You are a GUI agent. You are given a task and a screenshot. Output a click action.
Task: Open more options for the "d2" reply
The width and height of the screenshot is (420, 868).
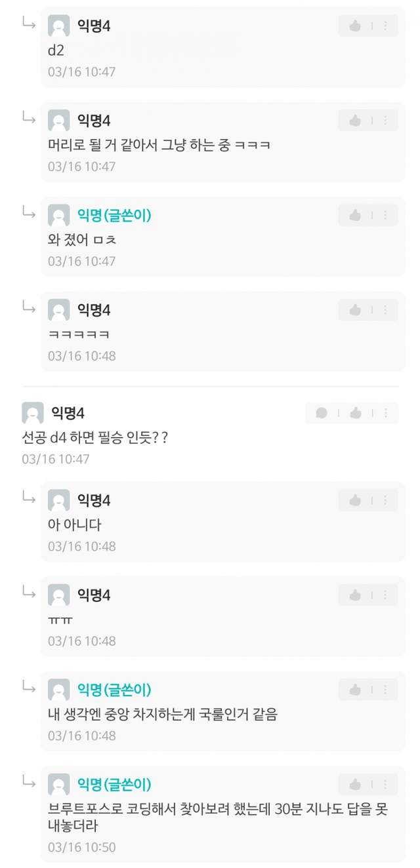(385, 26)
